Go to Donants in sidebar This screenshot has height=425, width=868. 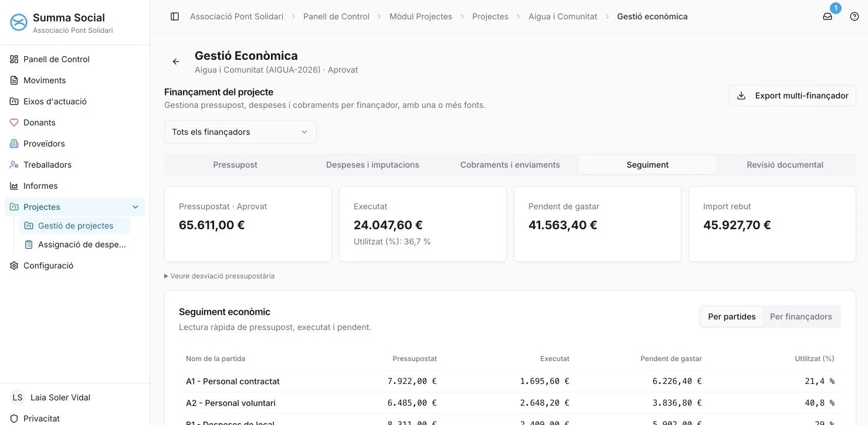[75, 123]
